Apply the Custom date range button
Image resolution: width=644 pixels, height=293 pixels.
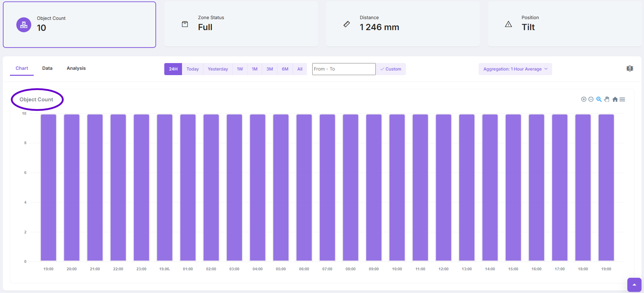pyautogui.click(x=391, y=69)
